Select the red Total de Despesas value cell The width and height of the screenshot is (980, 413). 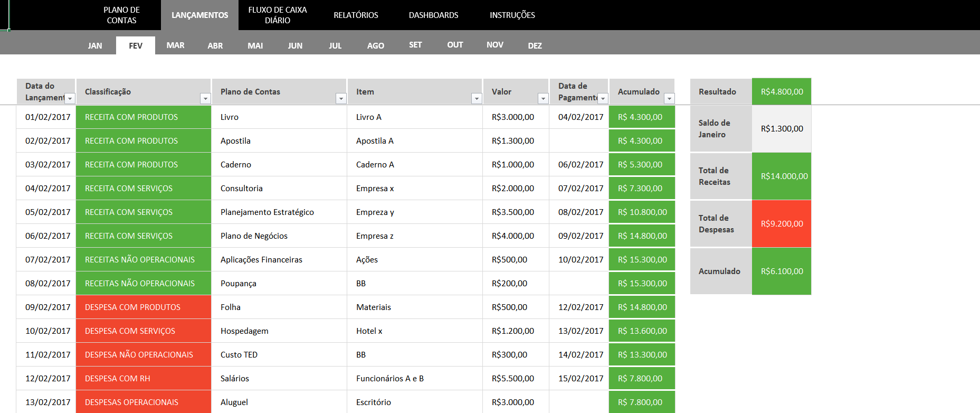[x=781, y=224]
